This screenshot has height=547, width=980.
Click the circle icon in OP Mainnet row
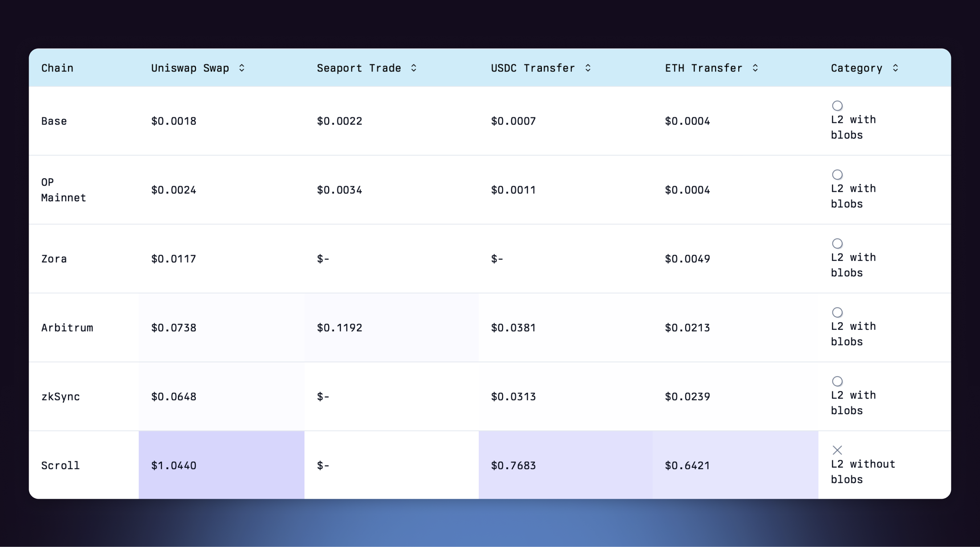pos(837,174)
